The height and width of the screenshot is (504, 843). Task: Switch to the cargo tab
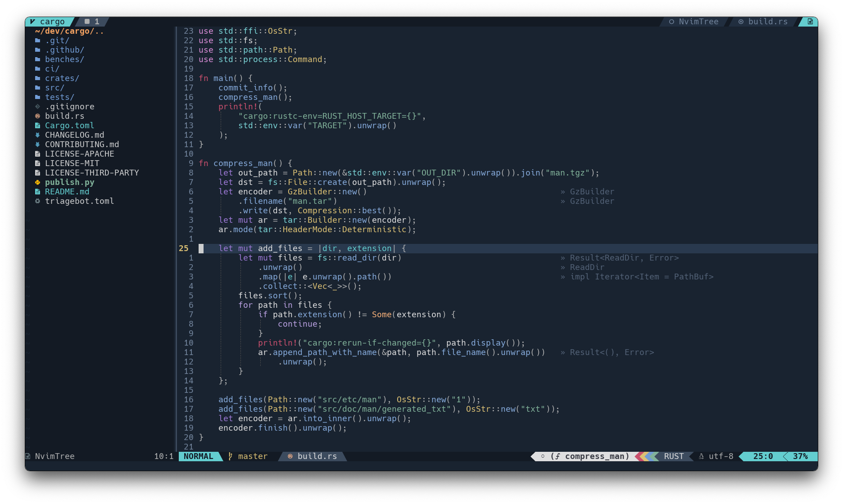pos(52,21)
